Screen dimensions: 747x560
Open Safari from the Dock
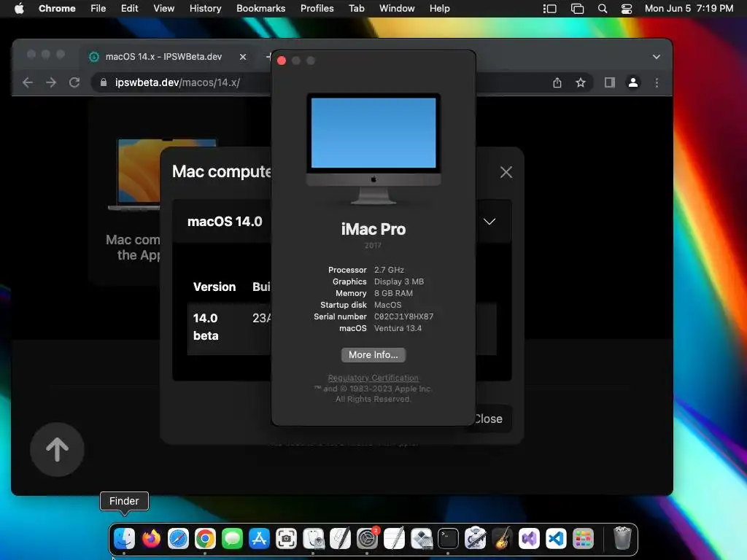point(178,539)
